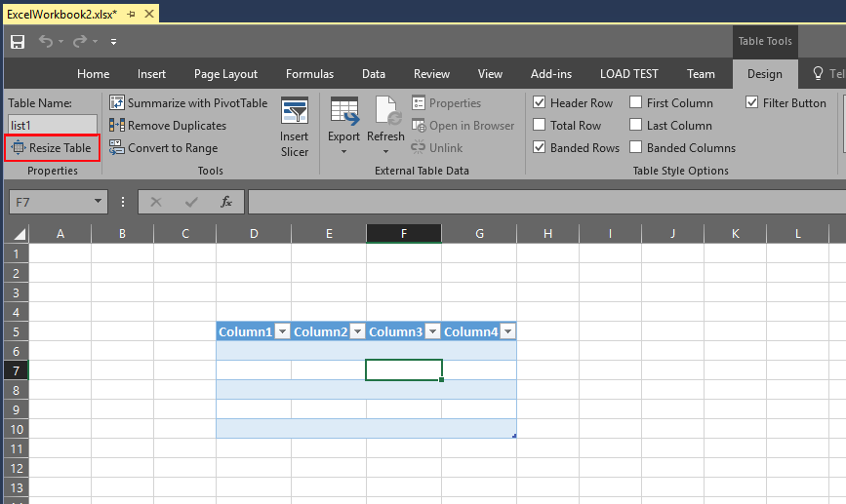The image size is (846, 504).
Task: Click the Tell me lightbulb icon
Action: pyautogui.click(x=818, y=73)
